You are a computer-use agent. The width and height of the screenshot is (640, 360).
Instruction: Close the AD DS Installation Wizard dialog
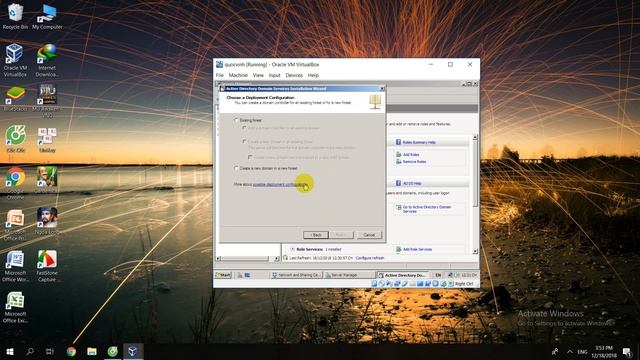(382, 89)
